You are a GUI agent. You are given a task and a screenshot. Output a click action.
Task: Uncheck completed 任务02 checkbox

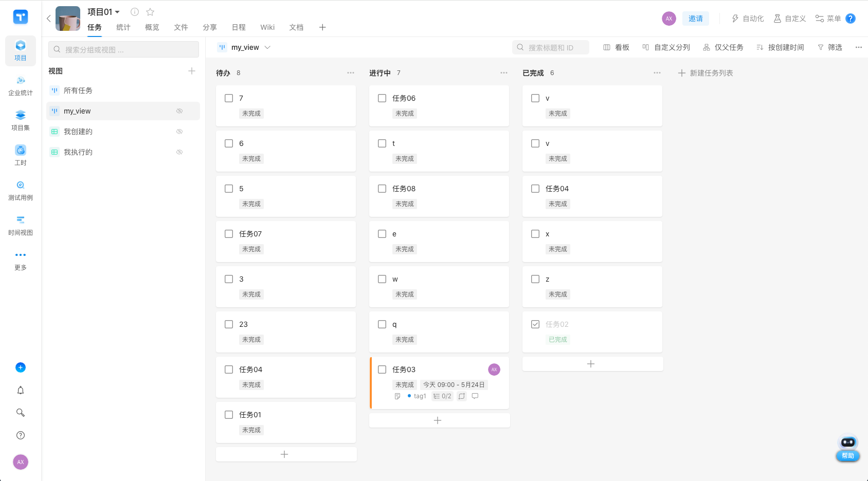pos(535,324)
